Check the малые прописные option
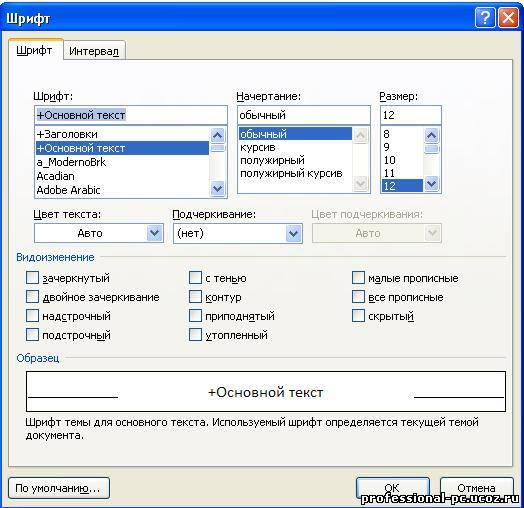 358,277
